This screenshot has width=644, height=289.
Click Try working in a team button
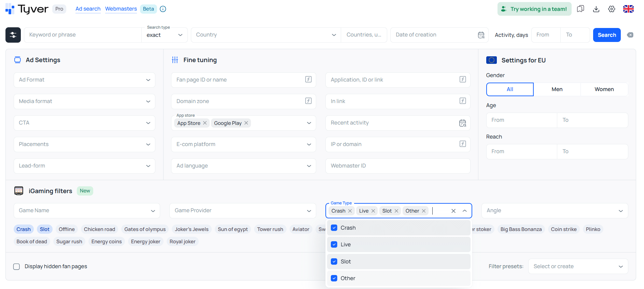pyautogui.click(x=535, y=9)
